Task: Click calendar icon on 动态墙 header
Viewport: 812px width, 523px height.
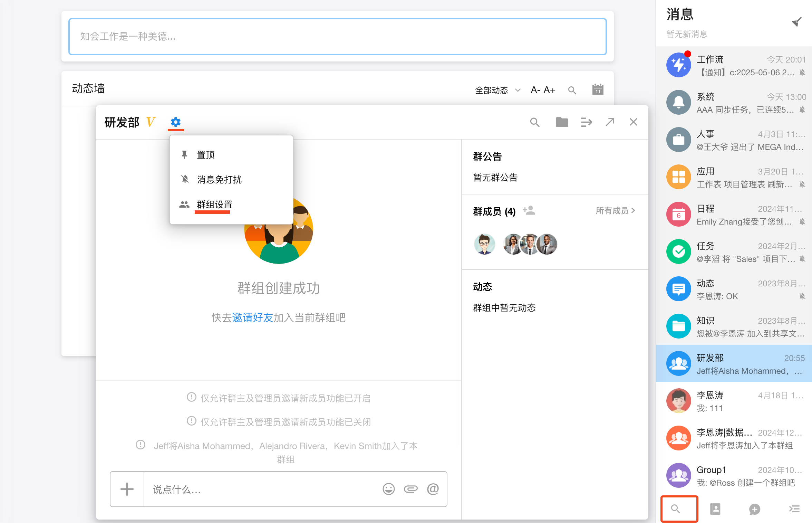Action: [x=598, y=89]
